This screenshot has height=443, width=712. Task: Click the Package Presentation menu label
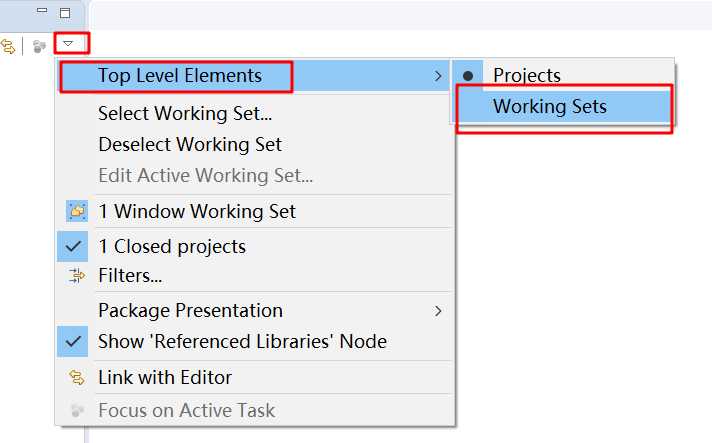[x=190, y=311]
